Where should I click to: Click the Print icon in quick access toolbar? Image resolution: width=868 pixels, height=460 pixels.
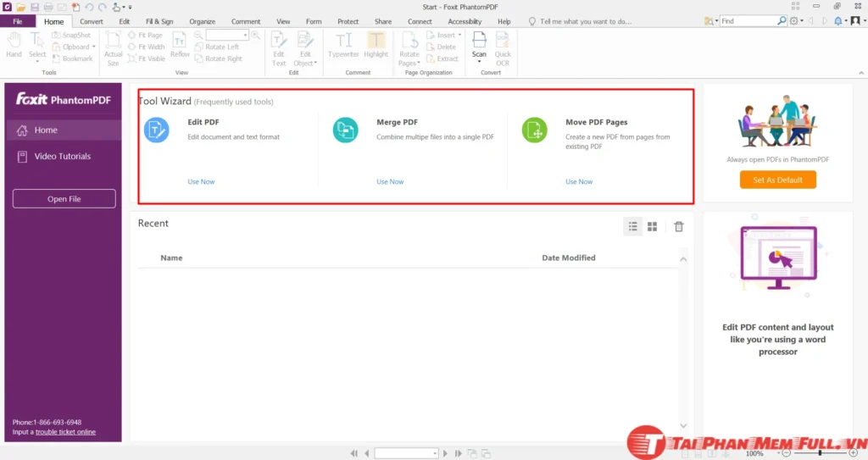48,7
